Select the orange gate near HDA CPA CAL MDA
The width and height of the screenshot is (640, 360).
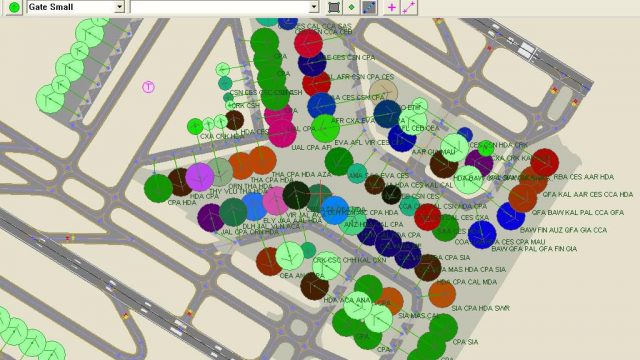(442, 294)
